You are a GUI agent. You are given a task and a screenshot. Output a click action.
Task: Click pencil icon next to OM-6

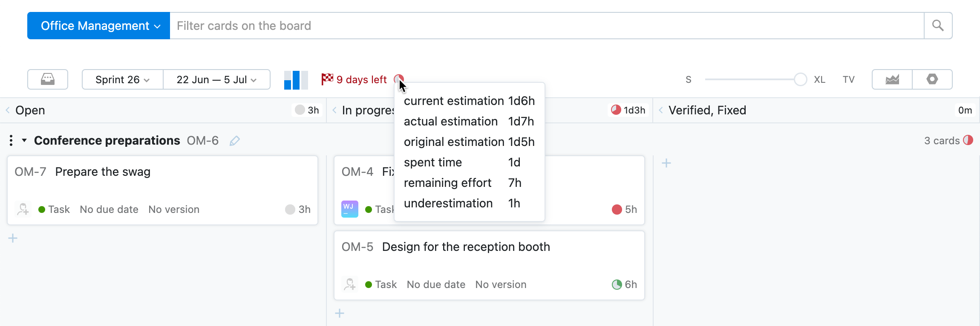point(235,141)
